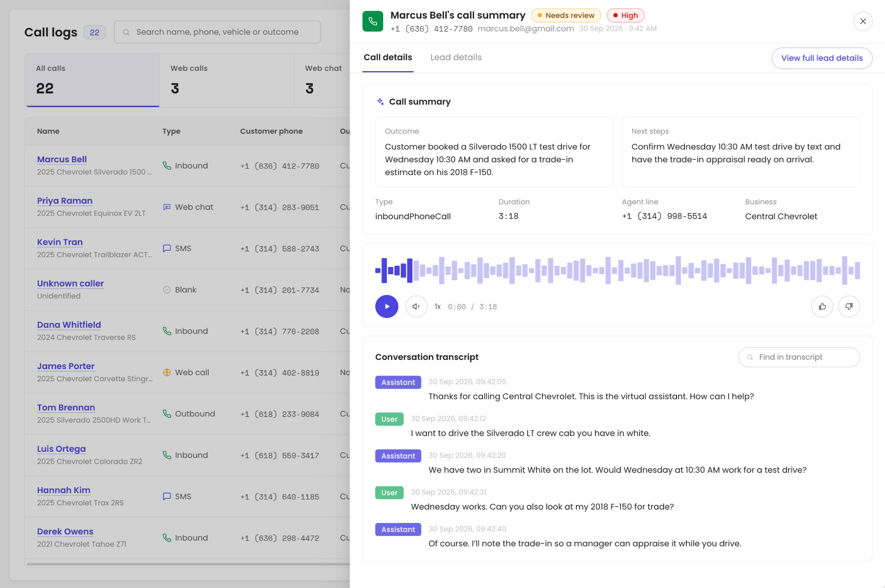The image size is (885, 588).
Task: Open Kevin Tran's call log
Action: pos(59,242)
